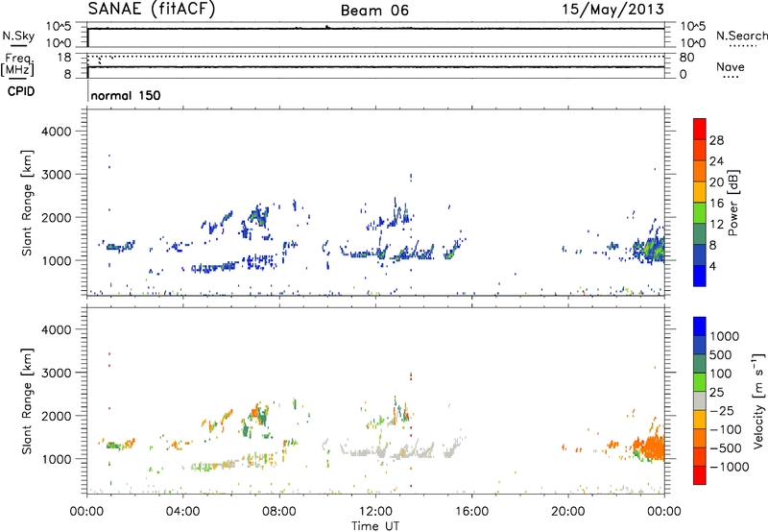Click the grey -25 to 25 Velocity colorbar segment
The height and width of the screenshot is (532, 768).
(x=700, y=400)
